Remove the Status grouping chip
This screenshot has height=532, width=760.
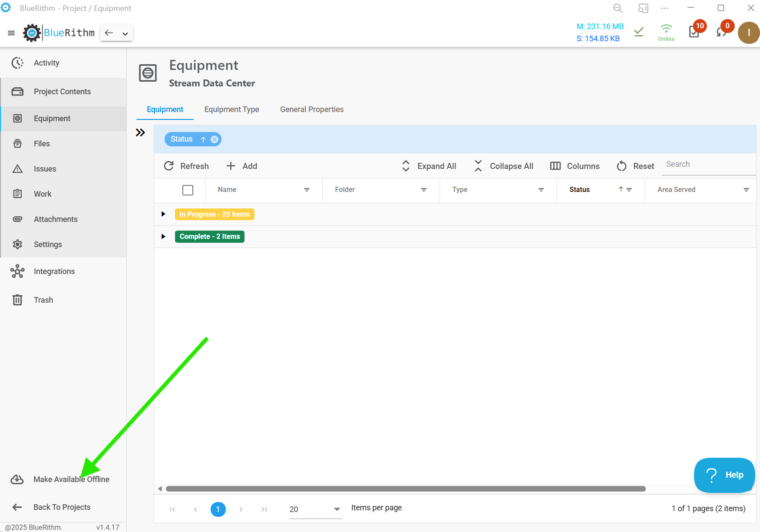tap(215, 139)
